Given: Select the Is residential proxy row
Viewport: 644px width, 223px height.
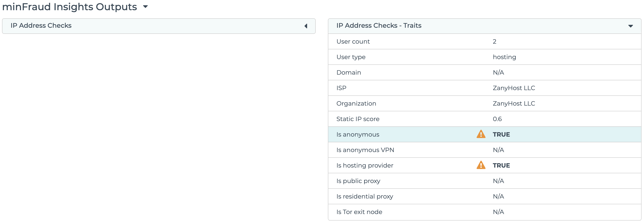Looking at the screenshot, I should [484, 197].
